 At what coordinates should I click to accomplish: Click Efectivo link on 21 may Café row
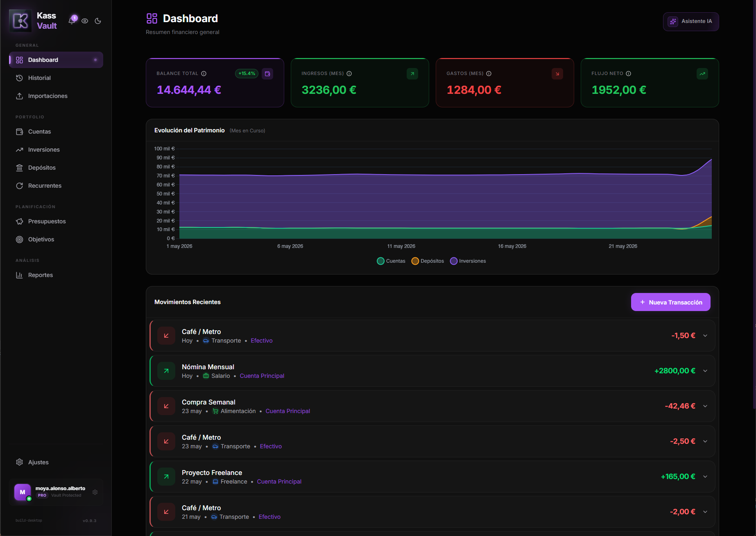(270, 517)
